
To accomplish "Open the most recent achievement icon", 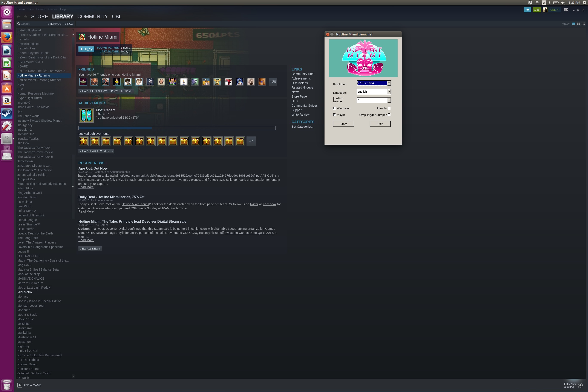I will click(x=86, y=115).
